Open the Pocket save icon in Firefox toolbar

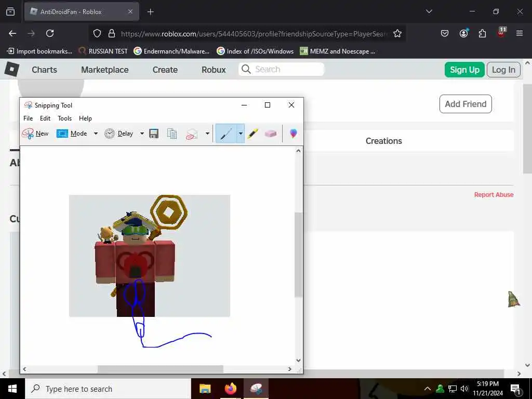(x=445, y=33)
